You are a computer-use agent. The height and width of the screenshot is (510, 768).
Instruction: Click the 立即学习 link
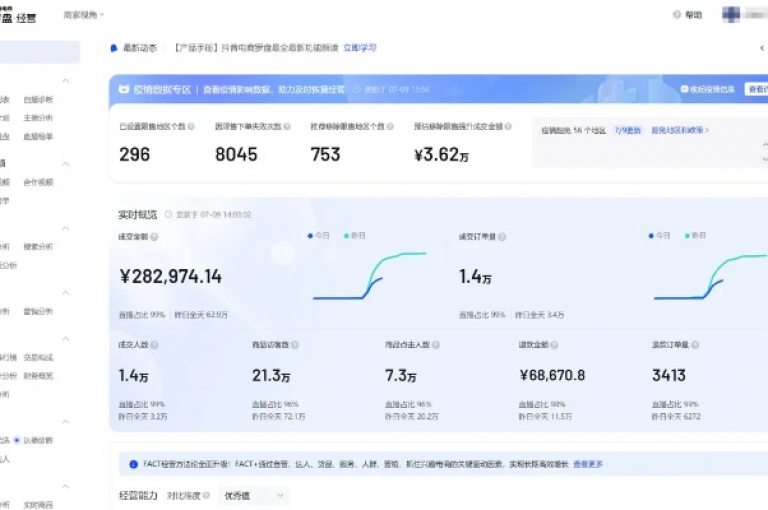(x=360, y=48)
